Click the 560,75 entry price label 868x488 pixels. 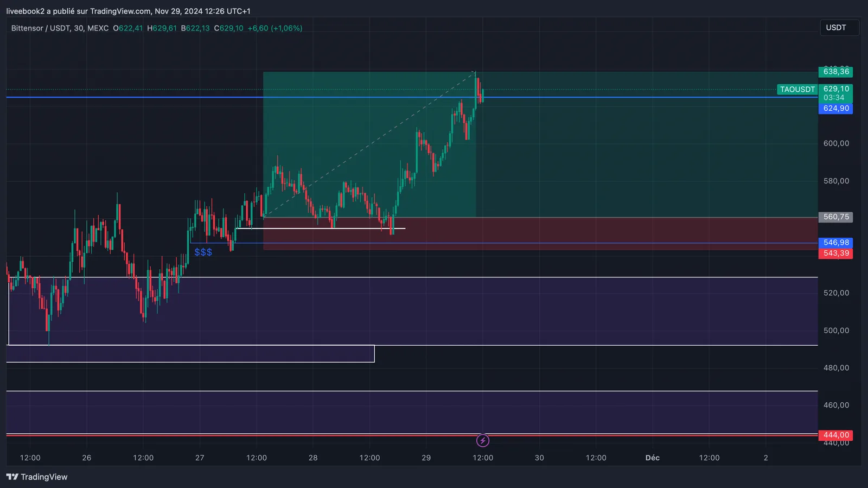point(835,217)
